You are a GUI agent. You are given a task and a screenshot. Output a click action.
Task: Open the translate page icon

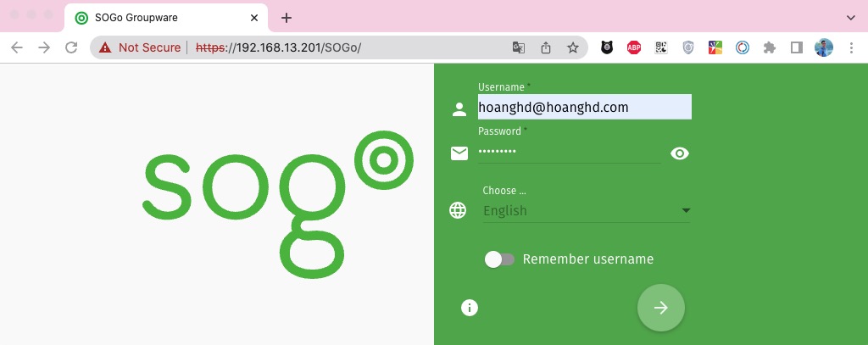pos(518,47)
